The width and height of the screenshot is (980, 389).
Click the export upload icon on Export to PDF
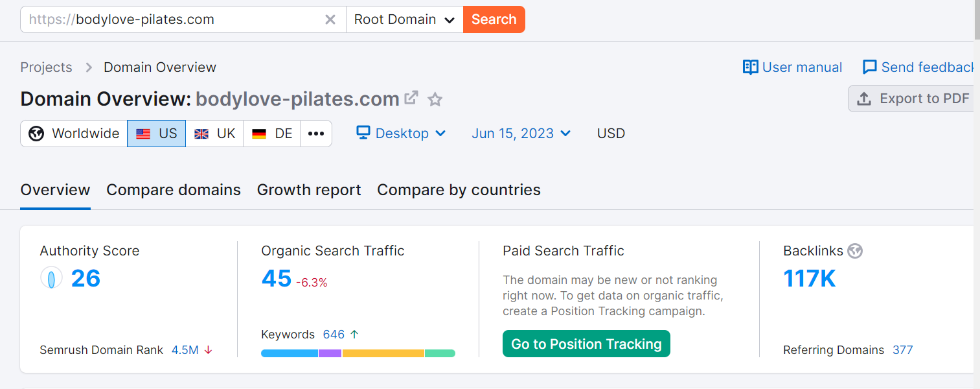click(864, 99)
